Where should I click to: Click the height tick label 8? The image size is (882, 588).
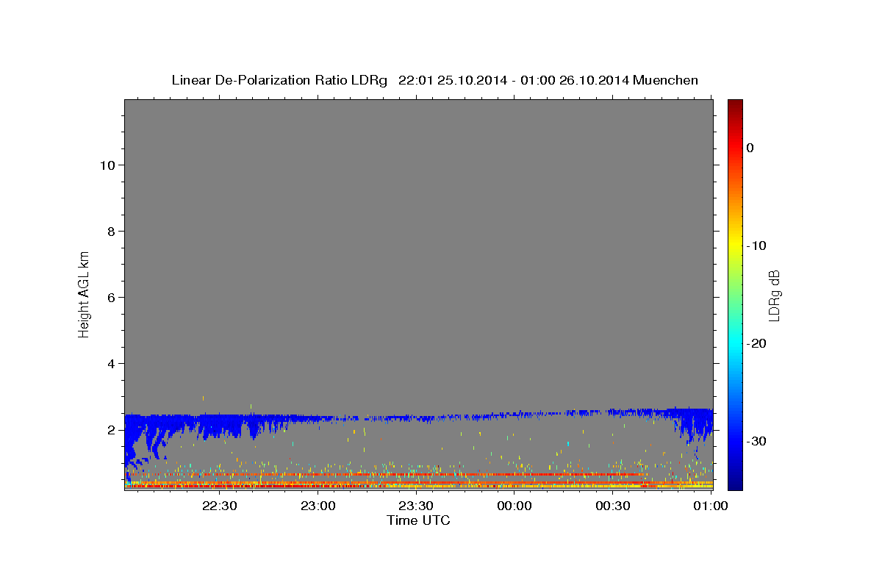pyautogui.click(x=110, y=232)
